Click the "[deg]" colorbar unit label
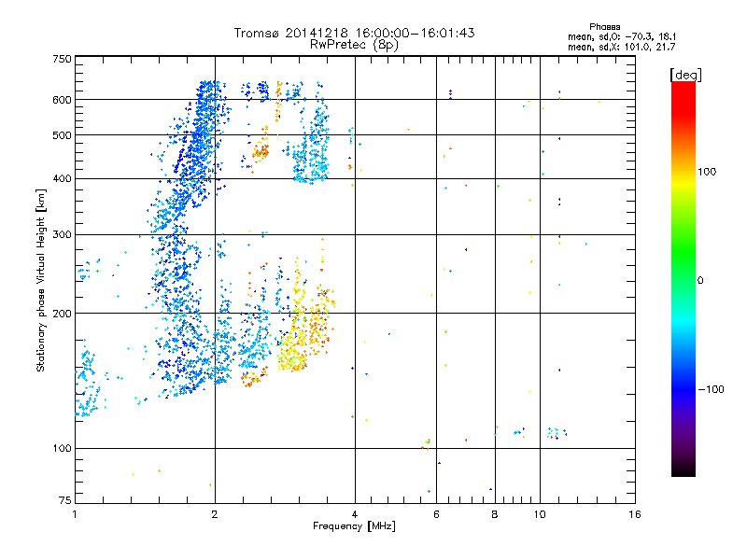 click(x=685, y=76)
